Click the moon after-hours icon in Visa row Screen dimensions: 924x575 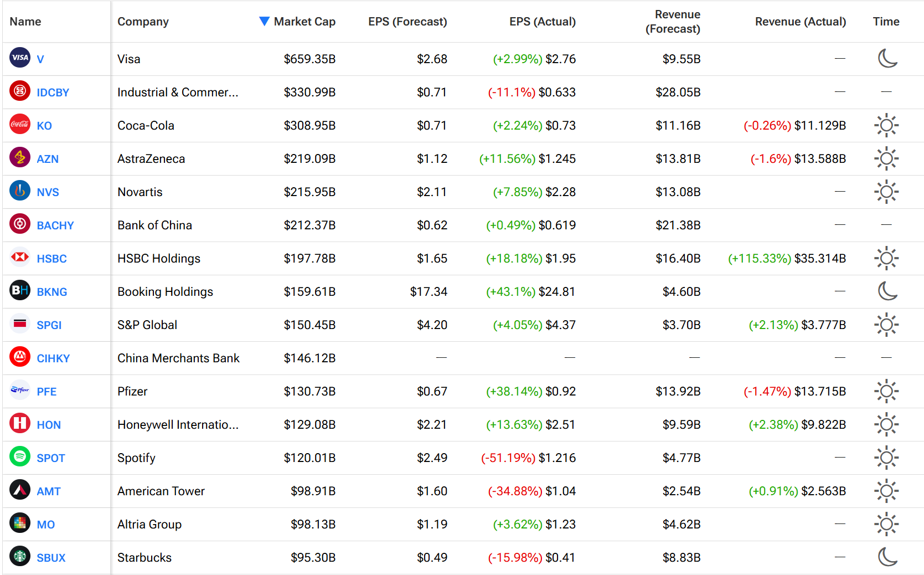tap(887, 58)
